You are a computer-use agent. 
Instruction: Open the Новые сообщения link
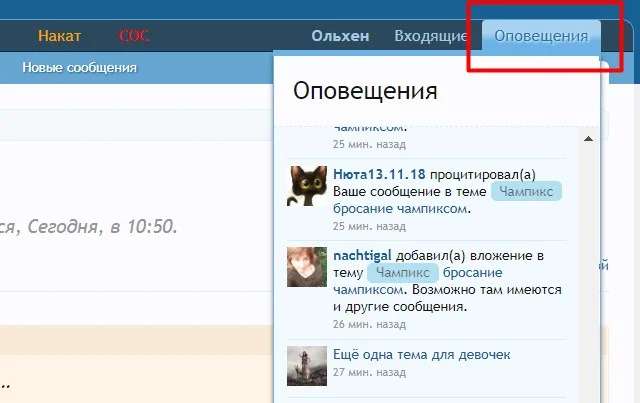pyautogui.click(x=80, y=67)
